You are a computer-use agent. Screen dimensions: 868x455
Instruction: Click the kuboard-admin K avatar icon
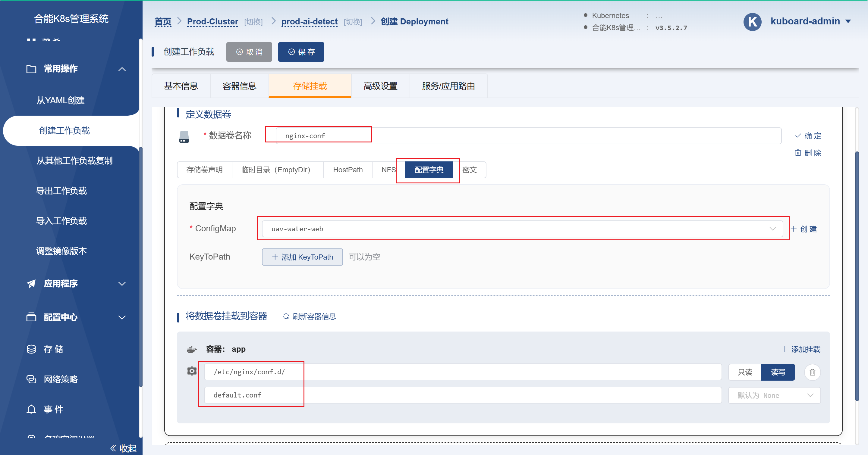(752, 22)
